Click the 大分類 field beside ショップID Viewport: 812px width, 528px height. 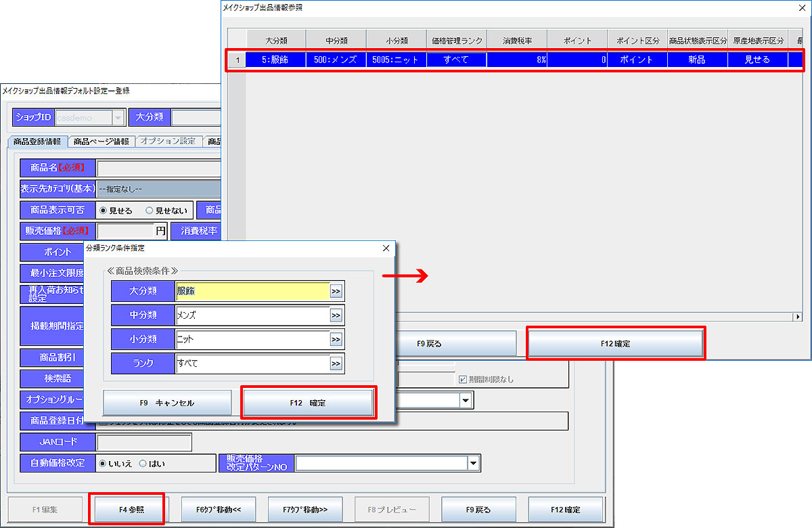tap(196, 118)
